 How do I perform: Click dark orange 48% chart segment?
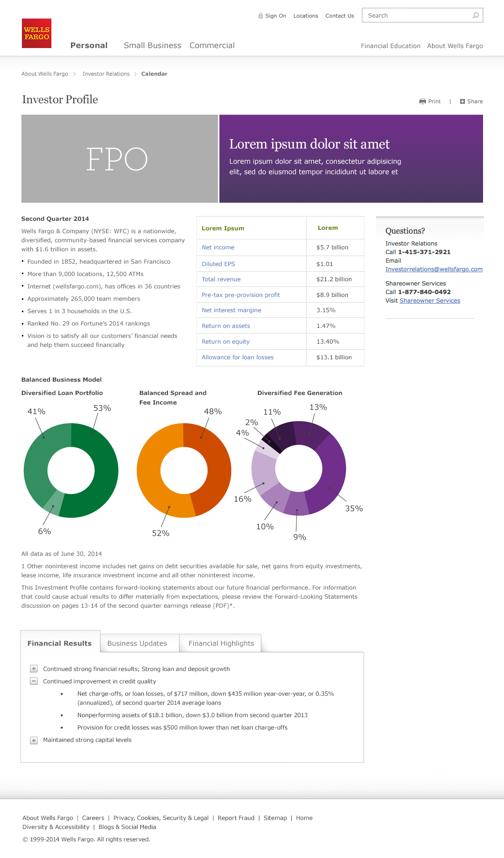coord(219,469)
